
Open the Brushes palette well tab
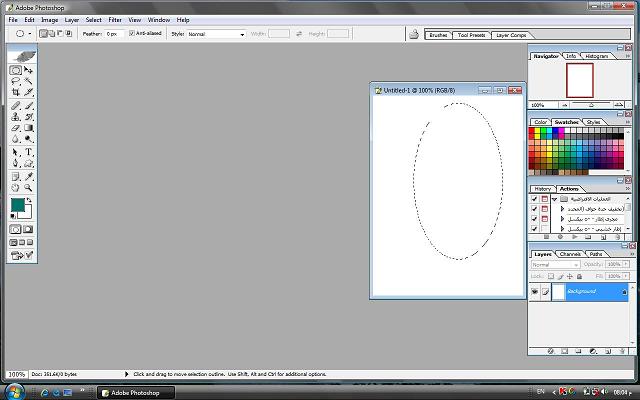coord(438,35)
